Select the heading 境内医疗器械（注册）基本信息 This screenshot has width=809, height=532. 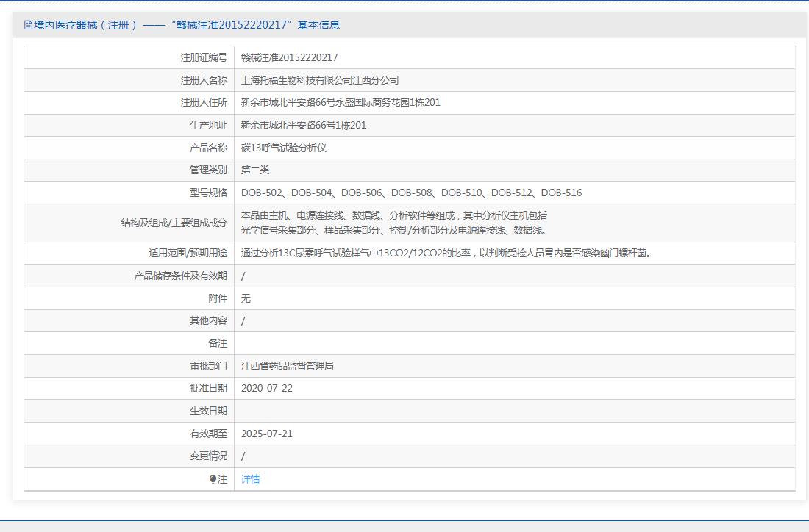(x=182, y=25)
